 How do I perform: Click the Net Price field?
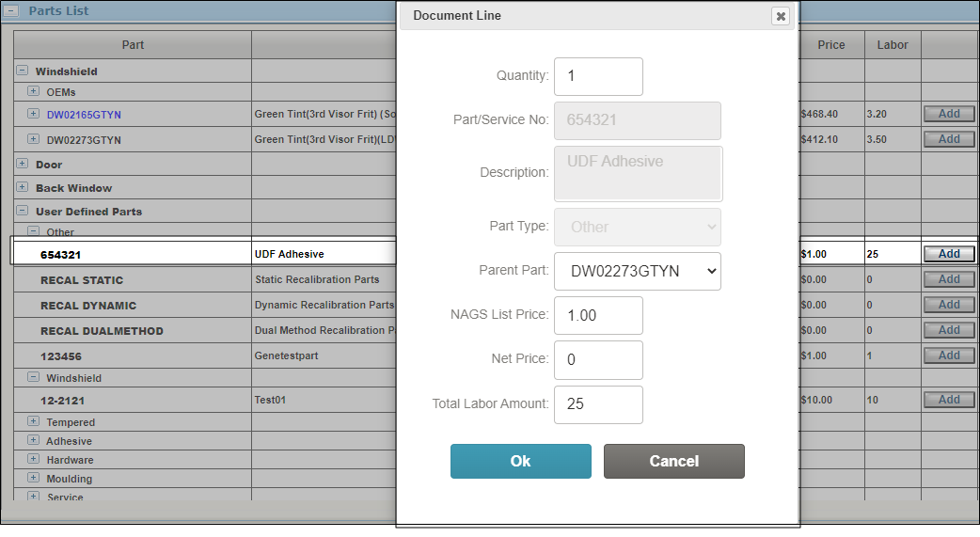(598, 360)
